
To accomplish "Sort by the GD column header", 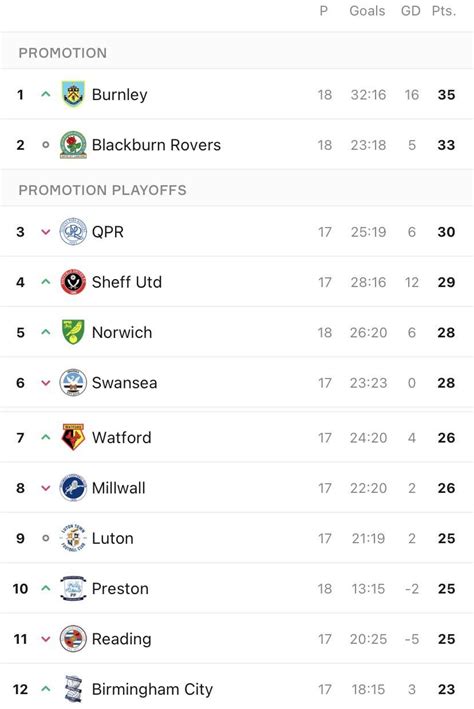I will point(411,11).
